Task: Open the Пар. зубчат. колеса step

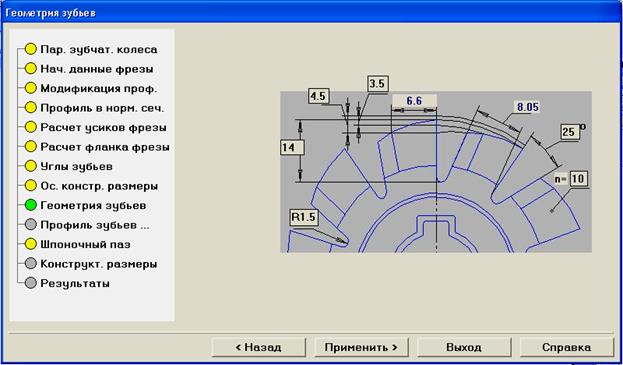Action: [99, 50]
